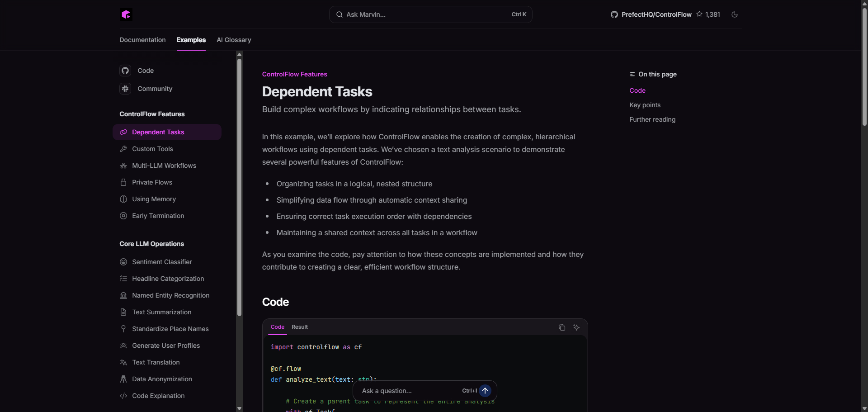Click the ControlFlow logo icon
868x412 pixels.
126,14
